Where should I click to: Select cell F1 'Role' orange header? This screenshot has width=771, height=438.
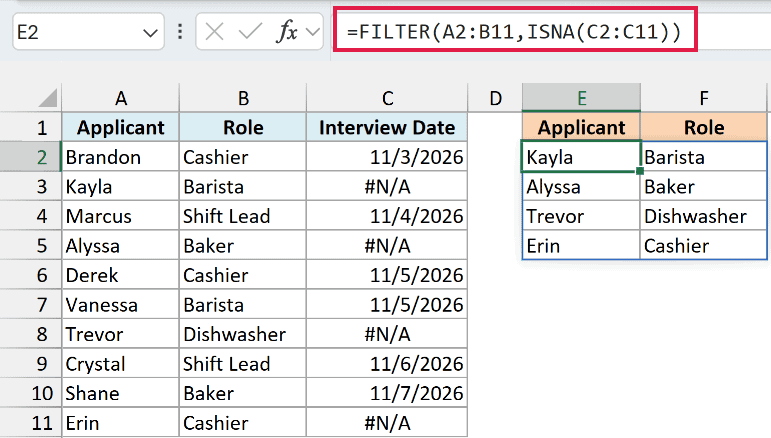click(x=704, y=128)
